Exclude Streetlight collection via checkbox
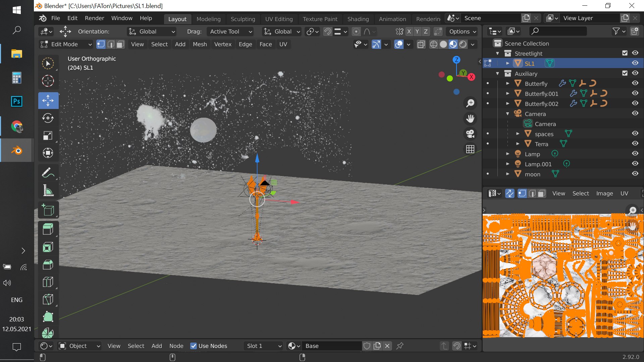This screenshot has width=644, height=362. tap(625, 53)
